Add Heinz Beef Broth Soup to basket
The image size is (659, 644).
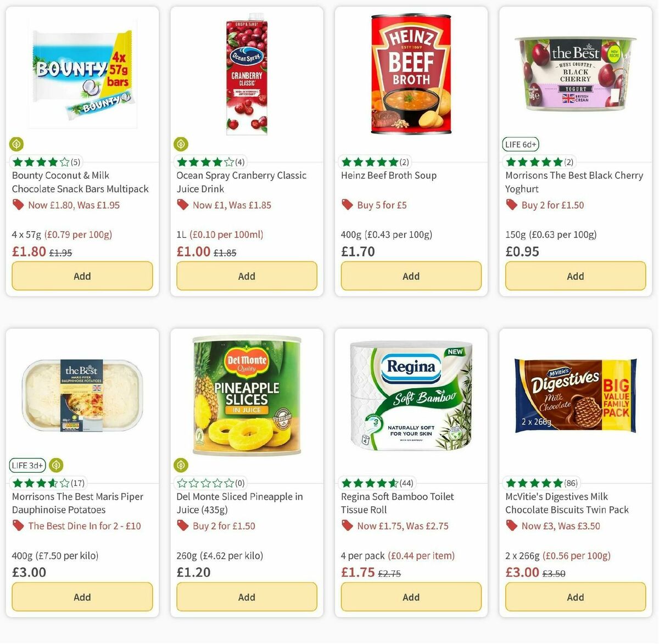tap(411, 276)
